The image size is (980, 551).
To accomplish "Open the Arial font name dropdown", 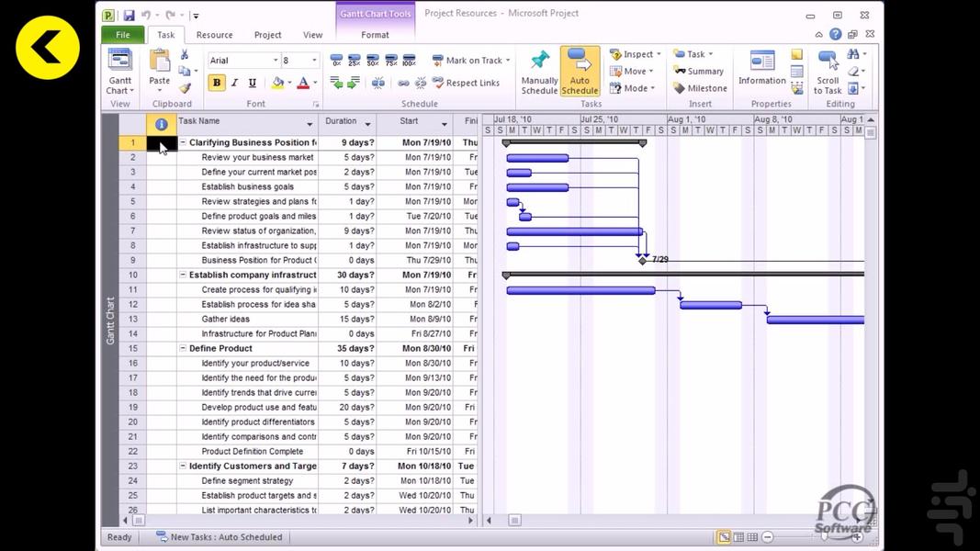I will tap(275, 61).
